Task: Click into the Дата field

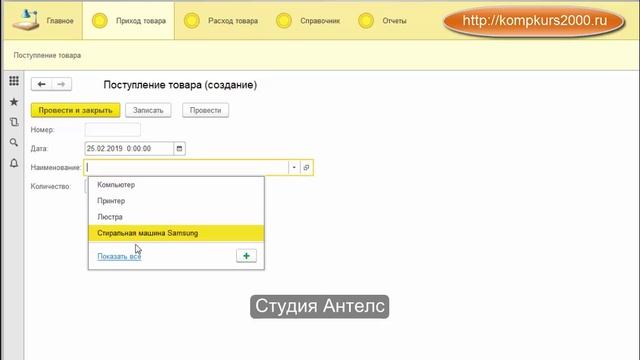Action: [x=129, y=149]
